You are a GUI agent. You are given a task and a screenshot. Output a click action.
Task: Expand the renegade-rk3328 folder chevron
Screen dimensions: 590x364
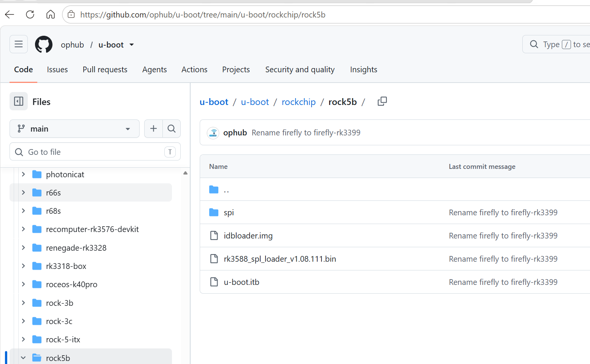point(23,248)
